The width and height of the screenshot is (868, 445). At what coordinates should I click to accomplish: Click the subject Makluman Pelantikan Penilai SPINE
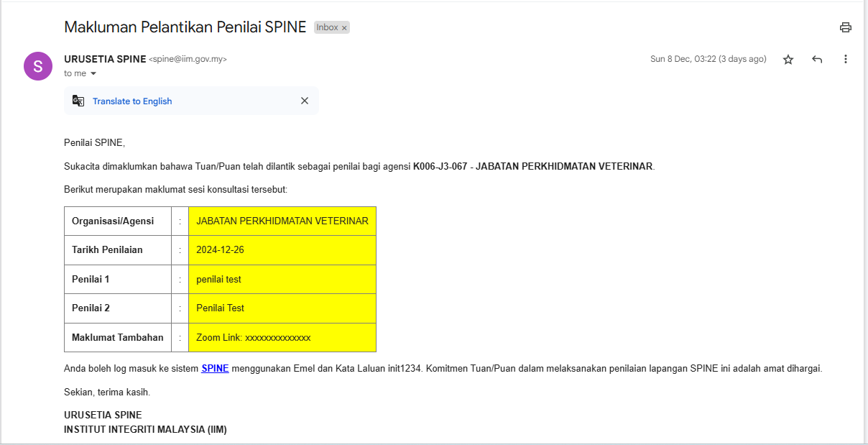185,27
